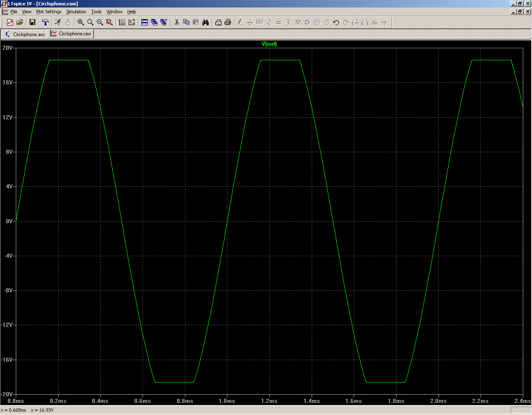Click the 20V vertical axis label
The width and height of the screenshot is (532, 415).
pyautogui.click(x=7, y=48)
